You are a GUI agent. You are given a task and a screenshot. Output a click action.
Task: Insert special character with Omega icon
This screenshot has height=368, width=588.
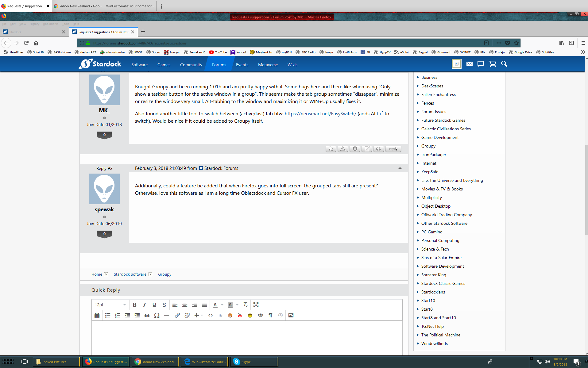pos(157,315)
